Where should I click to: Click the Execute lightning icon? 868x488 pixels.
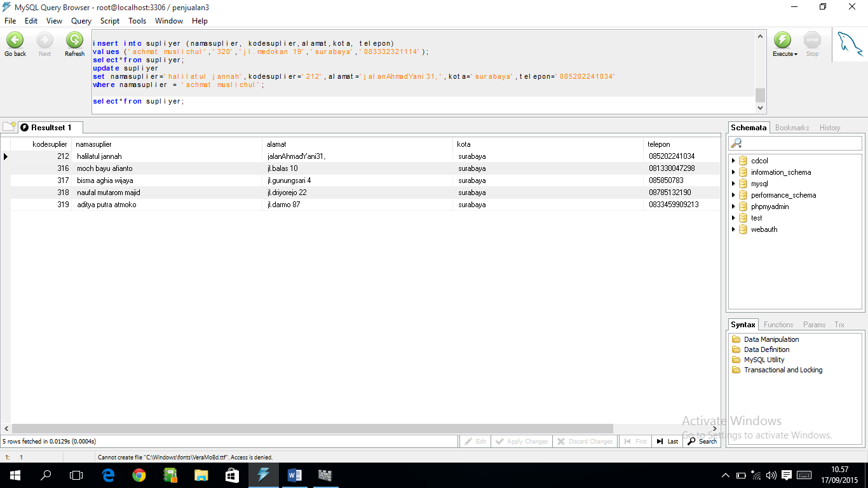tap(782, 40)
